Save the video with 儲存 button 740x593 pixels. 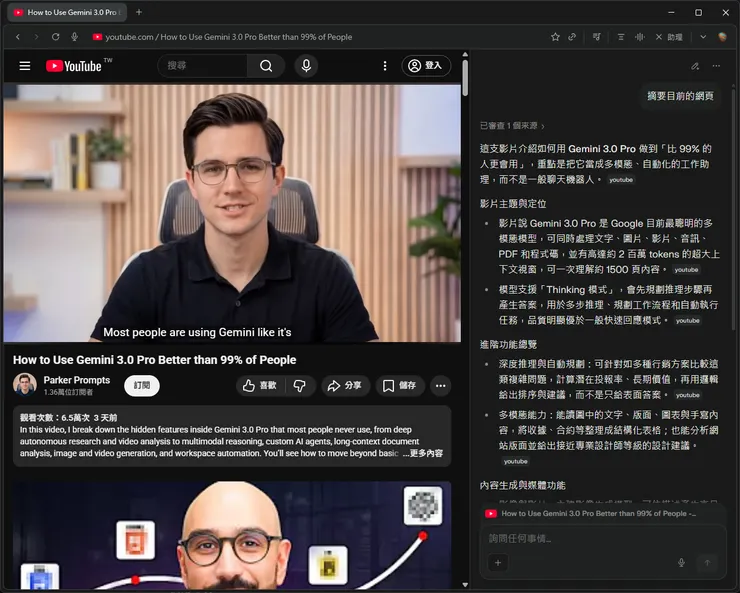click(x=400, y=386)
